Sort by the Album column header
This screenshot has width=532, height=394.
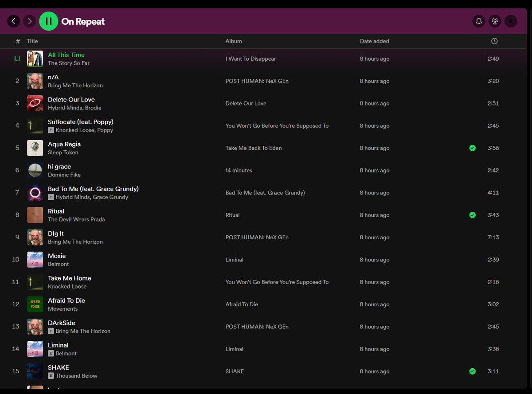coord(234,41)
